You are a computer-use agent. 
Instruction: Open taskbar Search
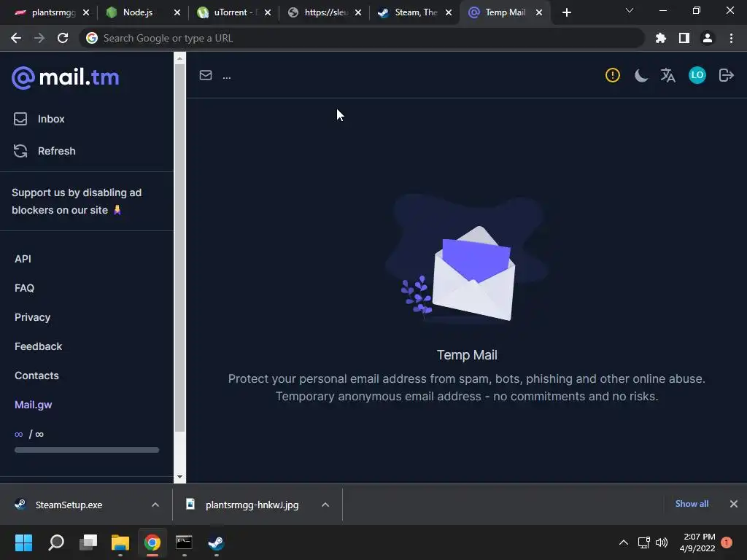click(56, 542)
